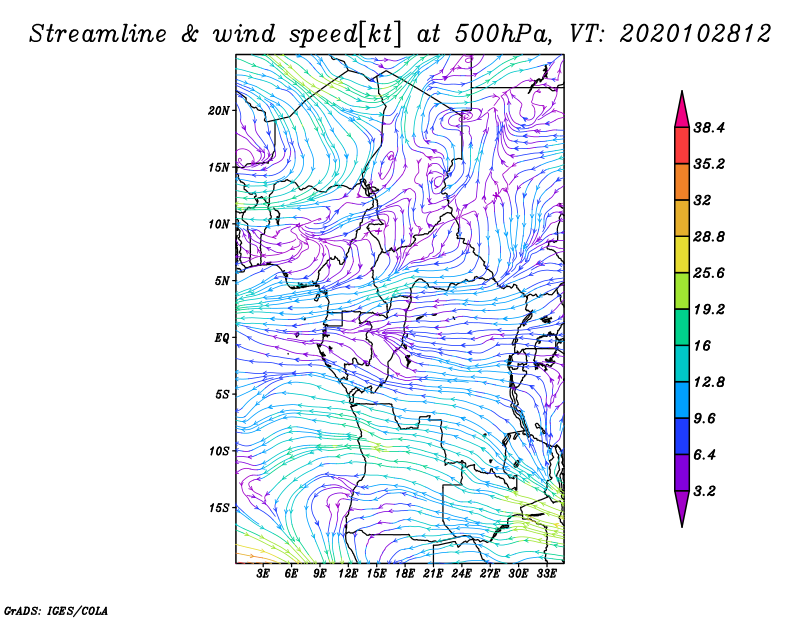Click the 18E longitude axis label
The height and width of the screenshot is (618, 800).
405,573
